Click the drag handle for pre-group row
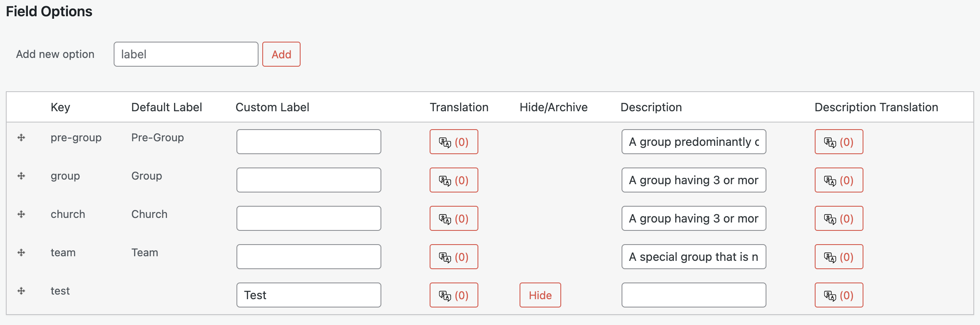The width and height of the screenshot is (980, 325). pyautogui.click(x=21, y=137)
